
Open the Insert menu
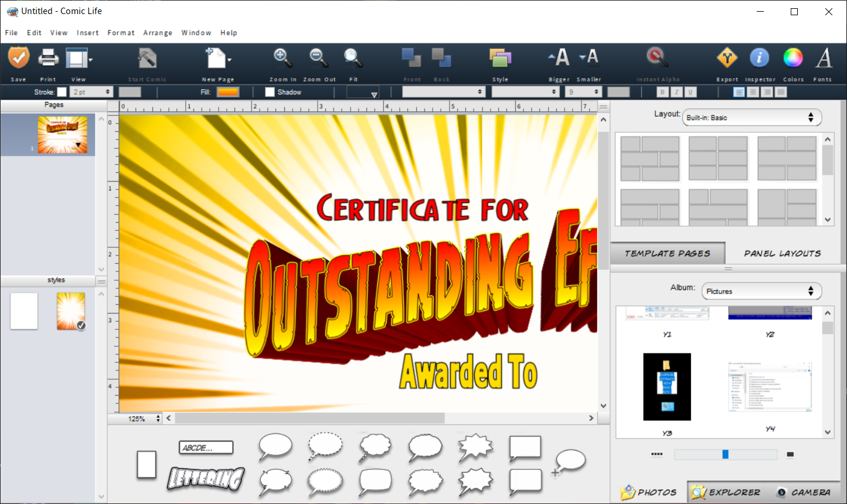click(x=88, y=33)
